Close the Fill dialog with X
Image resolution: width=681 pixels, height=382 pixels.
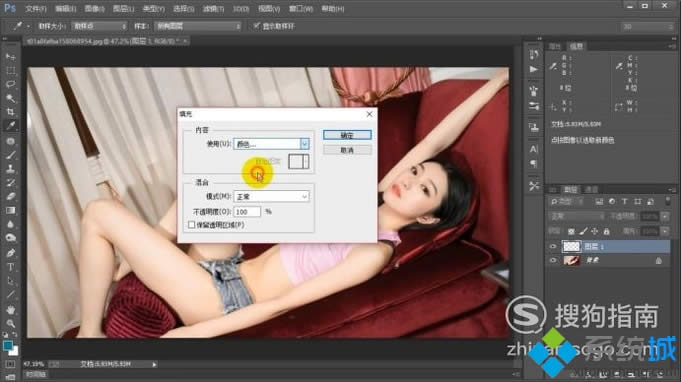[x=369, y=114]
